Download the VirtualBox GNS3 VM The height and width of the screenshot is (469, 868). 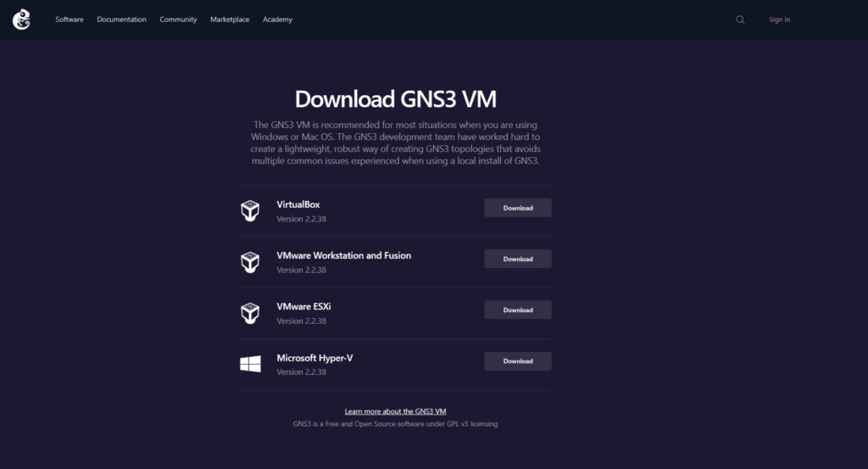click(x=518, y=208)
